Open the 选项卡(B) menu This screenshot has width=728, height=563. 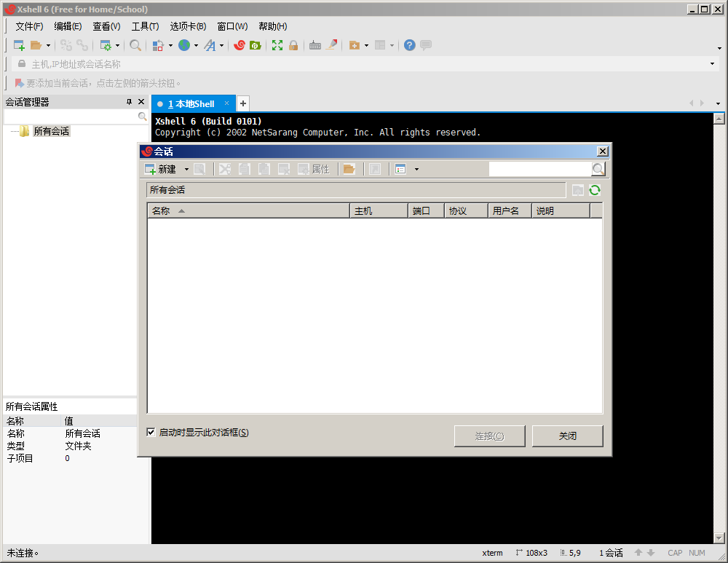(188, 26)
